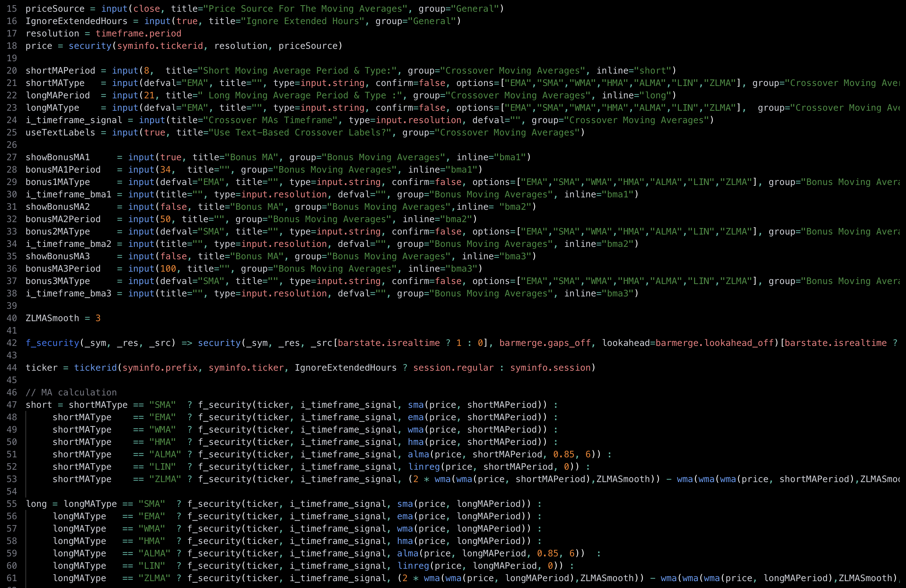The image size is (906, 588).
Task: Click syminfo.tickerid on line 18
Action: click(160, 46)
